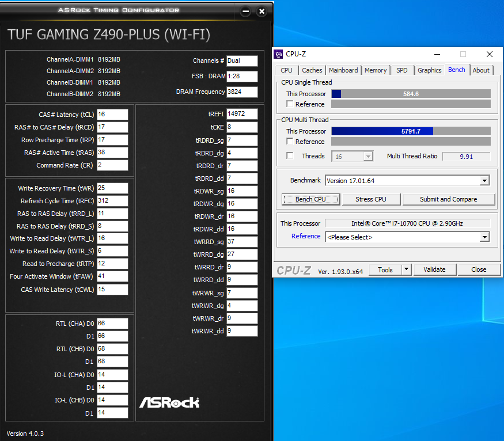Enable Reference checkbox under CPU Multi Thread

[290, 141]
